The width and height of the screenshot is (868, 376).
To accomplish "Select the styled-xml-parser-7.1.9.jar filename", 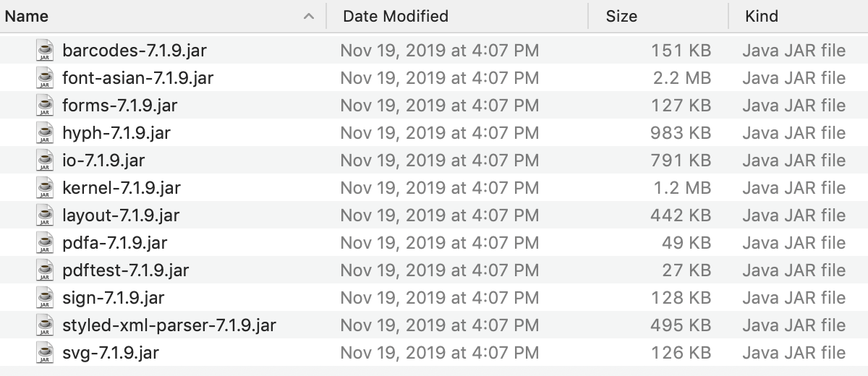I will pos(169,325).
